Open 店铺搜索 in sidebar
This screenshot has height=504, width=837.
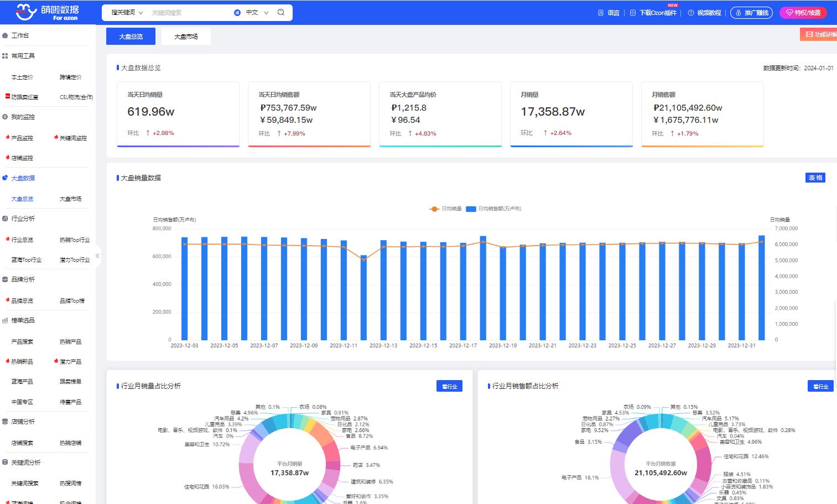(22, 443)
